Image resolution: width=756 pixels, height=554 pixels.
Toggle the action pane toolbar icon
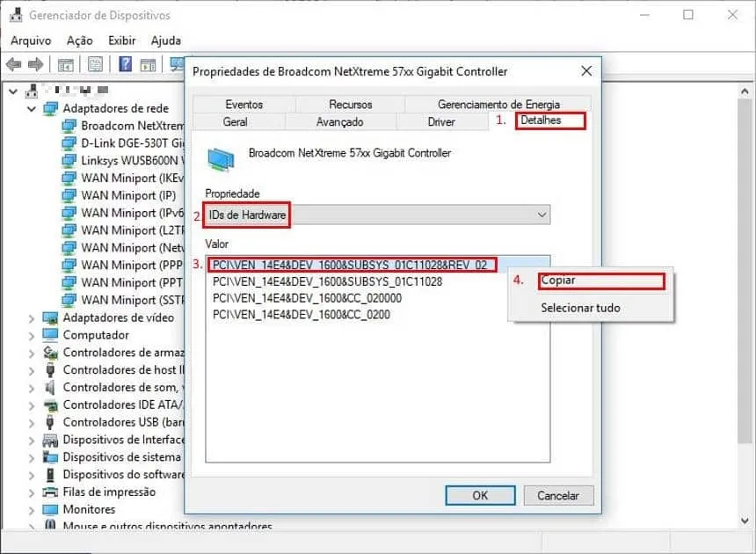148,64
